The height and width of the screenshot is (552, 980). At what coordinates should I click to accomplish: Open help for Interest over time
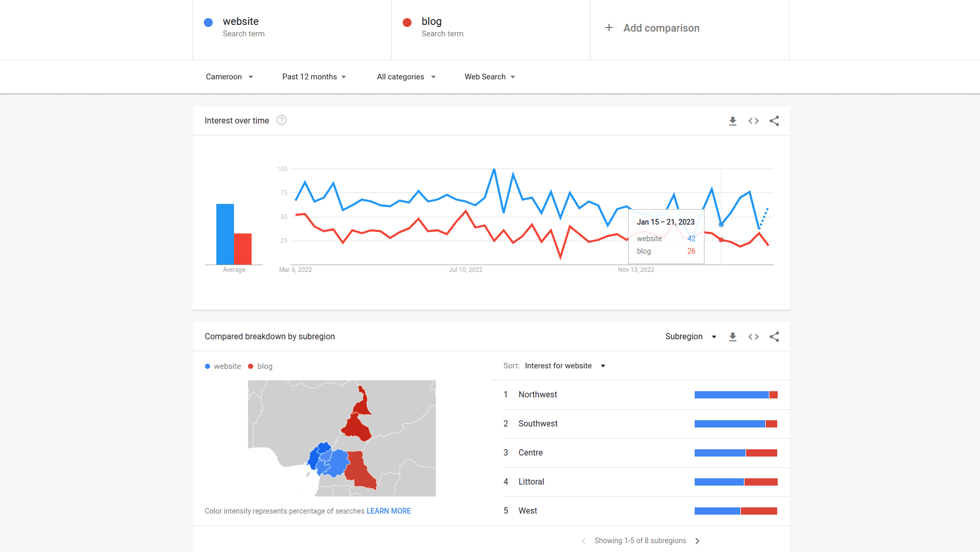click(x=282, y=120)
